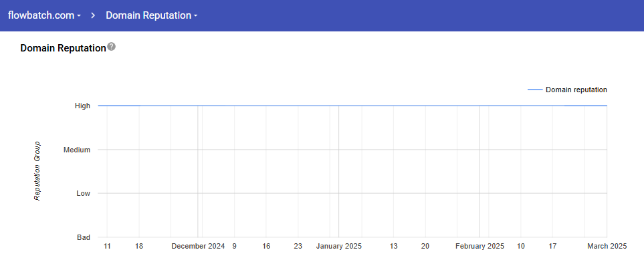
Task: Click the Low reputation axis label
Action: click(83, 193)
